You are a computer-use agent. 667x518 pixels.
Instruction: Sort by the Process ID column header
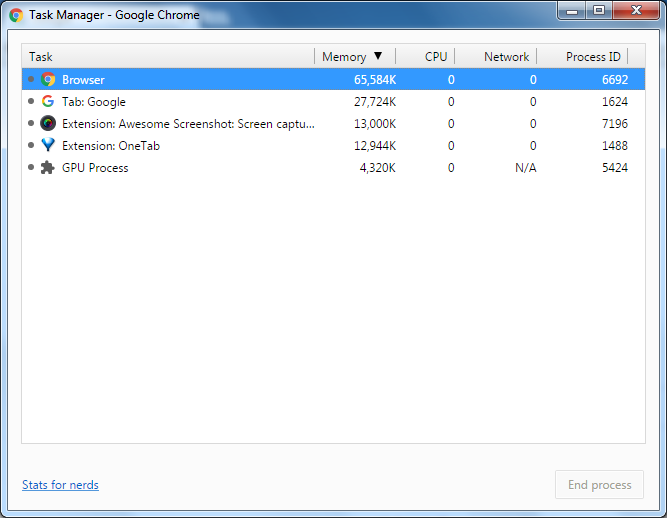582,57
